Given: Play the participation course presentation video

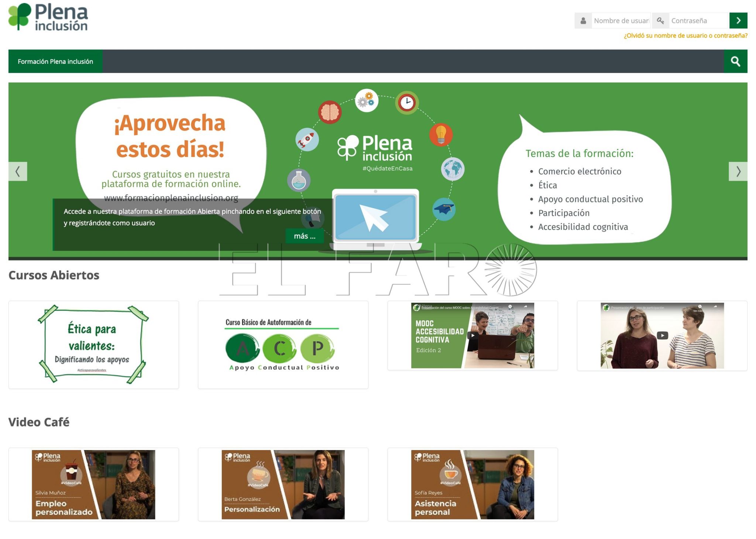Looking at the screenshot, I should [662, 335].
